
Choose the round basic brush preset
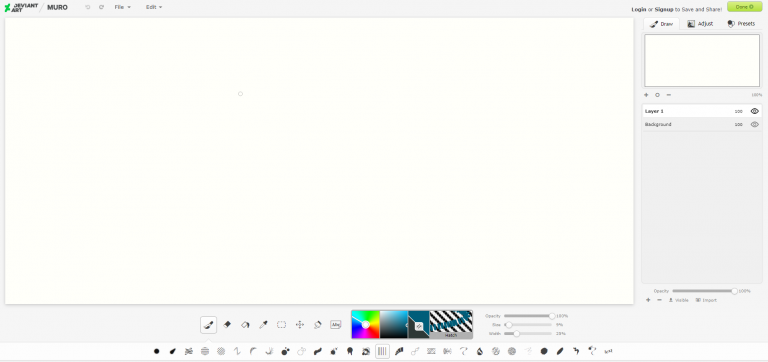(x=157, y=351)
